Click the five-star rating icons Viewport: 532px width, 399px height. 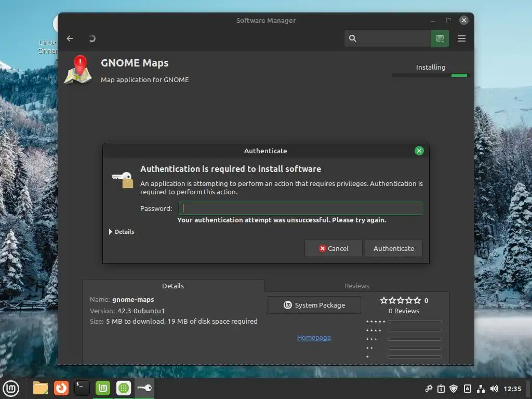tap(401, 300)
